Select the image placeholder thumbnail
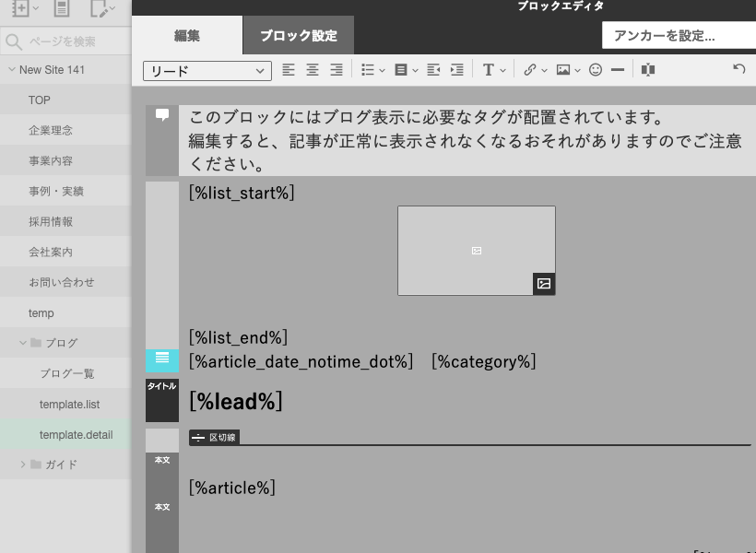Image resolution: width=756 pixels, height=553 pixels. tap(477, 251)
